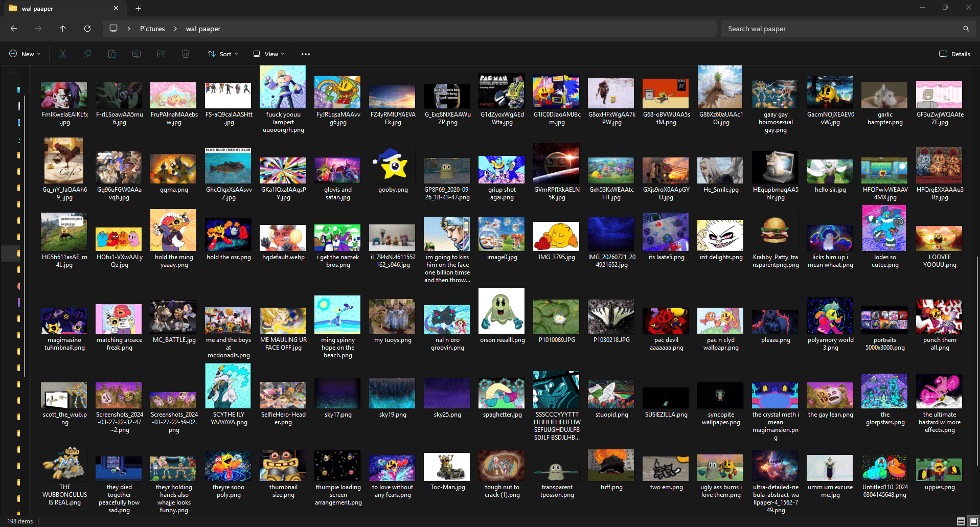
Task: Refresh the wal paaper folder
Action: (x=87, y=29)
